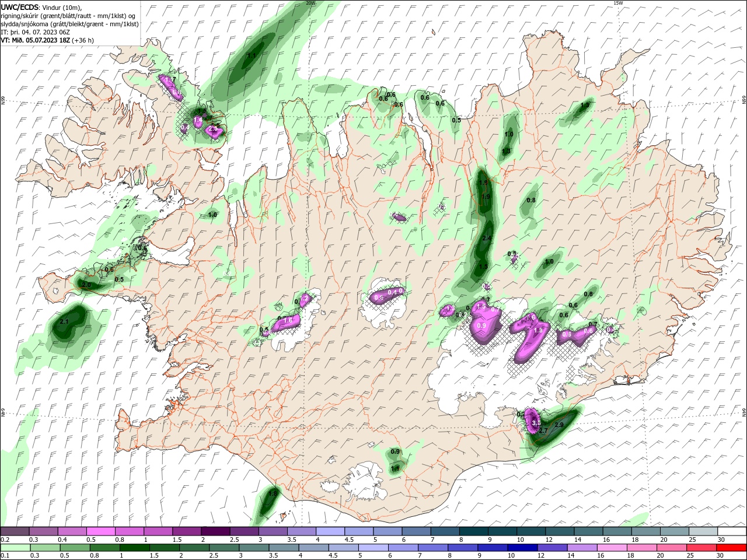The height and width of the screenshot is (560, 747).
Task: Click the '30' label on the snow legend
Action: coord(720,540)
